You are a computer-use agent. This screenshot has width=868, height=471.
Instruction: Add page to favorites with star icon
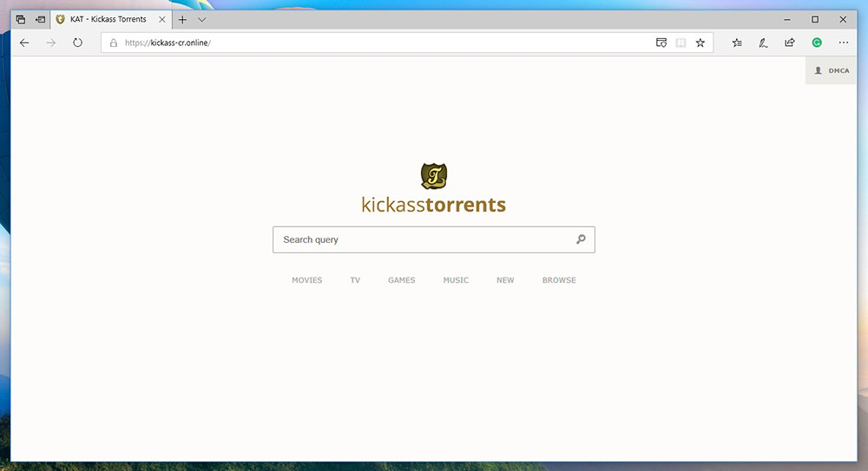click(x=700, y=43)
